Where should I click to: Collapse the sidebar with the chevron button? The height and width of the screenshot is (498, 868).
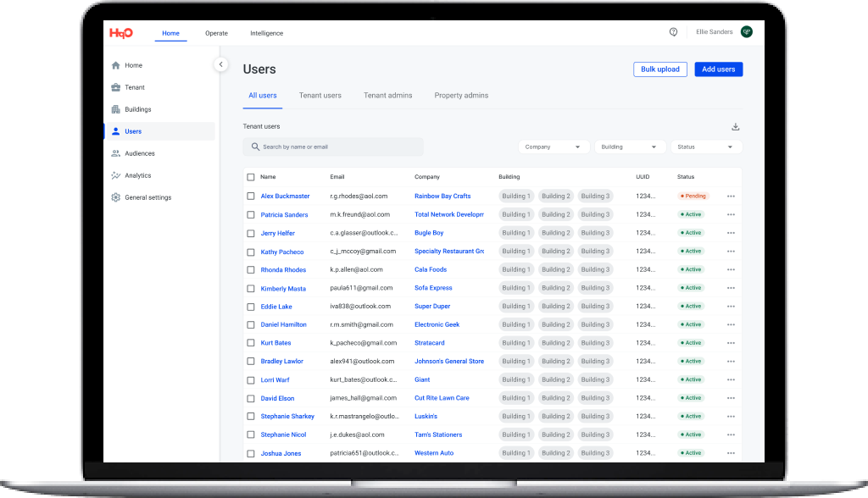[220, 64]
